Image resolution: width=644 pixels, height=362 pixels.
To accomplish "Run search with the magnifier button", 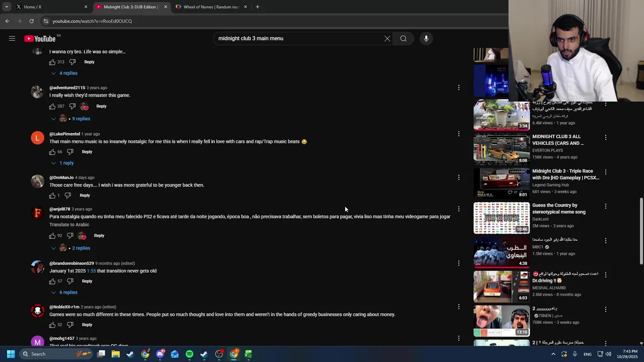I will (x=404, y=38).
